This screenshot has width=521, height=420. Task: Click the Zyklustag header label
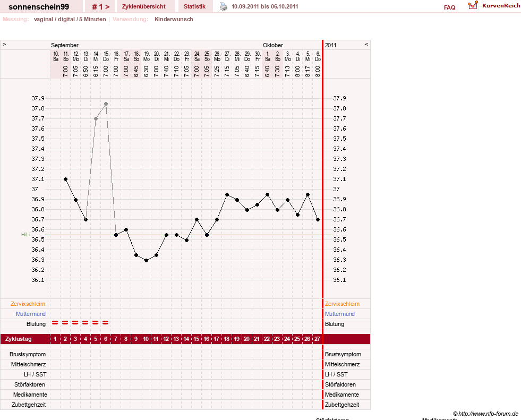pos(18,339)
